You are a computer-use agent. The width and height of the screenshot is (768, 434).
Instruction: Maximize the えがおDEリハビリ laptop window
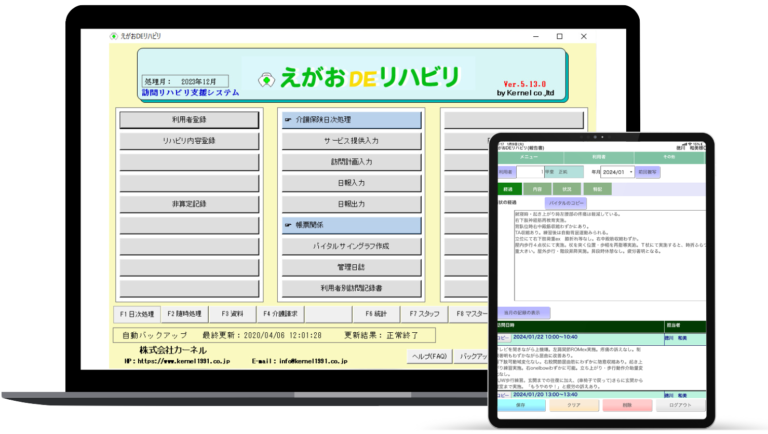click(x=560, y=36)
